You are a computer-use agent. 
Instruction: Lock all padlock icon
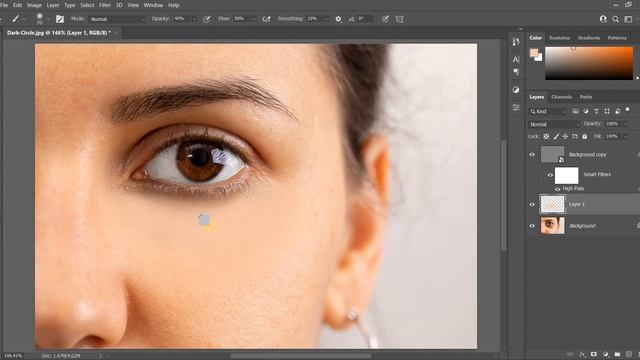click(584, 136)
